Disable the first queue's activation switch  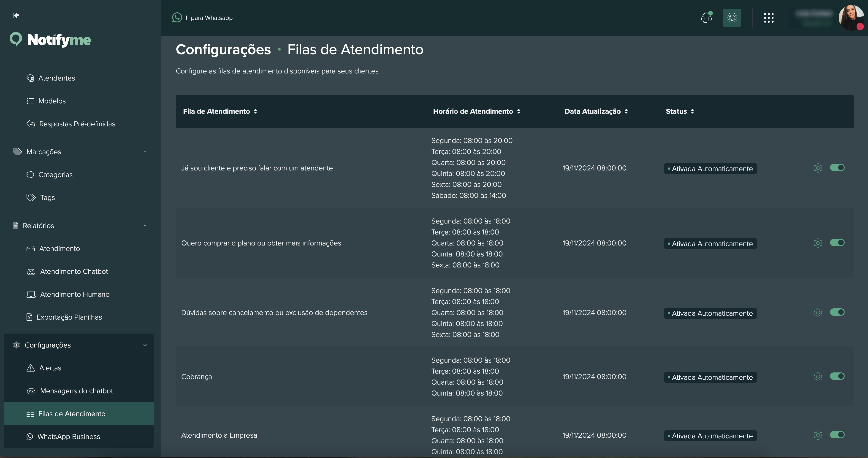[x=838, y=167]
